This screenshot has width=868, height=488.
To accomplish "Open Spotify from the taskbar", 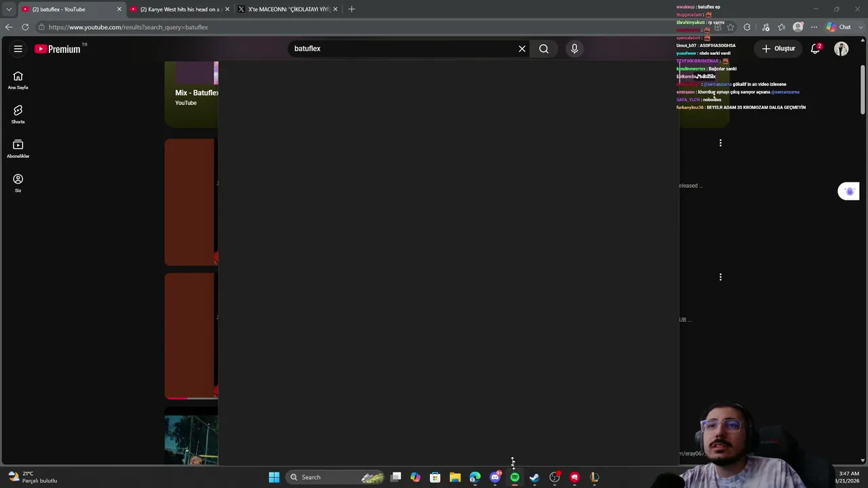I will coord(515,477).
